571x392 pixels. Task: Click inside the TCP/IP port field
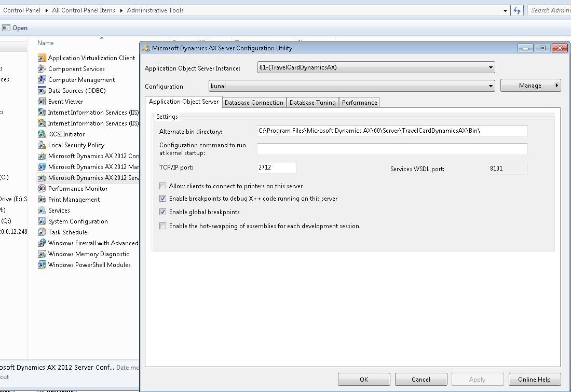276,167
